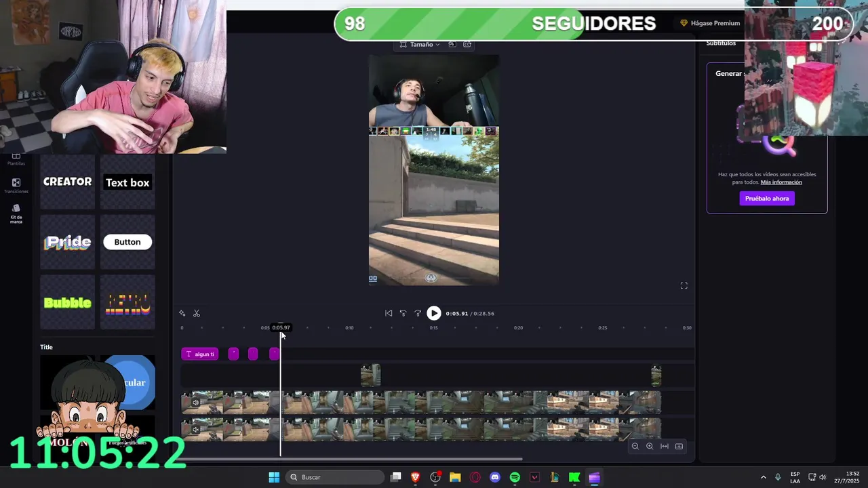Zoom out of the timeline

pos(635,446)
